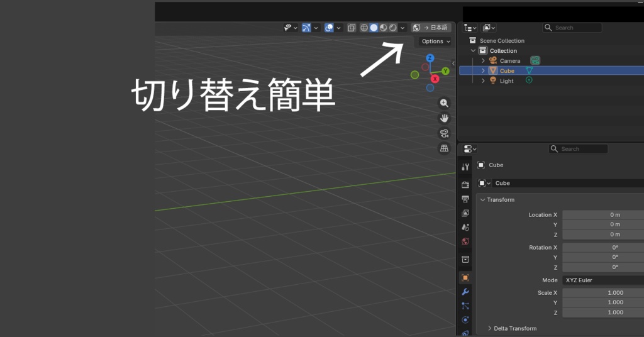Collapse the Collection tree item
The image size is (644, 337).
(473, 50)
